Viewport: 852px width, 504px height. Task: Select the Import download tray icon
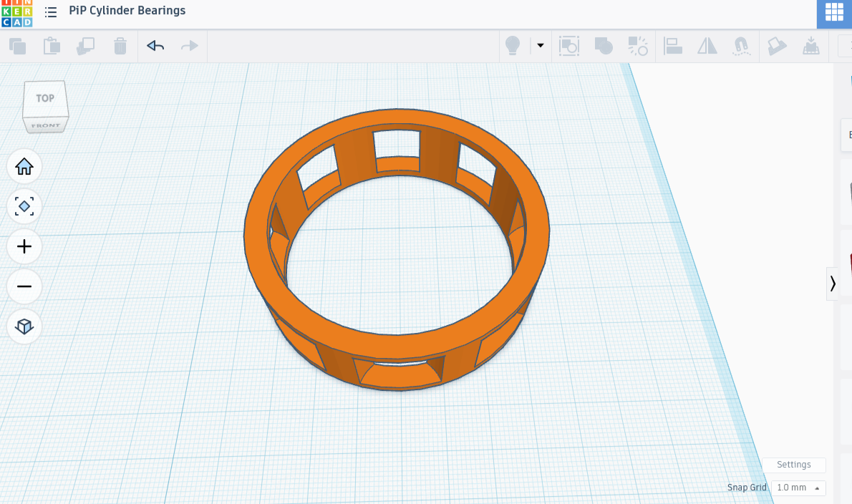coord(810,46)
